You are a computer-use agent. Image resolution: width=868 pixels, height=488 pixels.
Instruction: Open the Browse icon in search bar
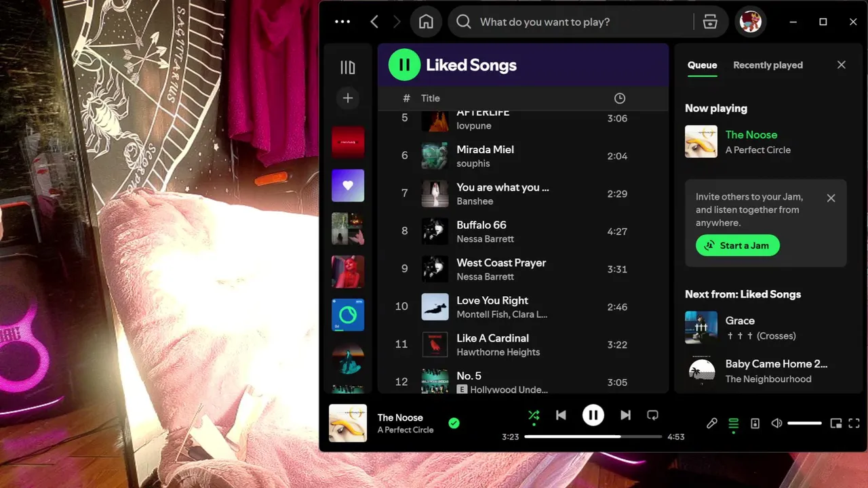[710, 22]
